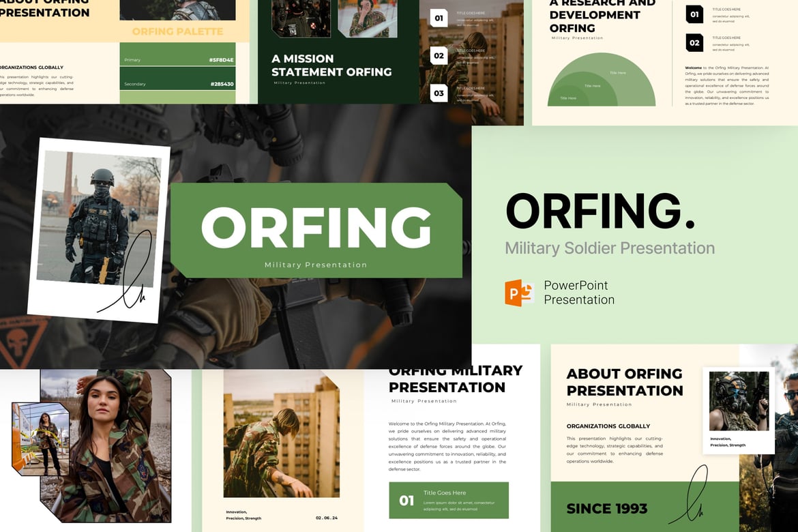The image size is (798, 532).
Task: Open the photo of the soldier leaning on the balcony
Action: [282, 434]
